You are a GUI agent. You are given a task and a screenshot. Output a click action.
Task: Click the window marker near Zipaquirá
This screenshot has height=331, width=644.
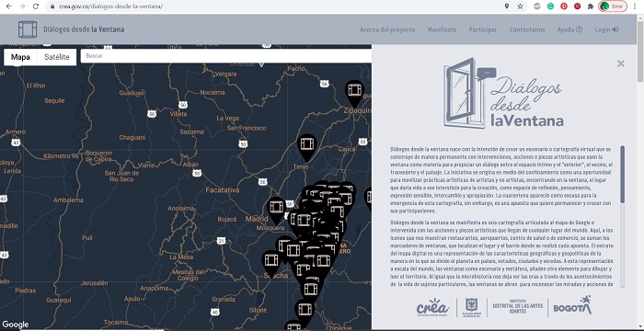[x=354, y=93]
